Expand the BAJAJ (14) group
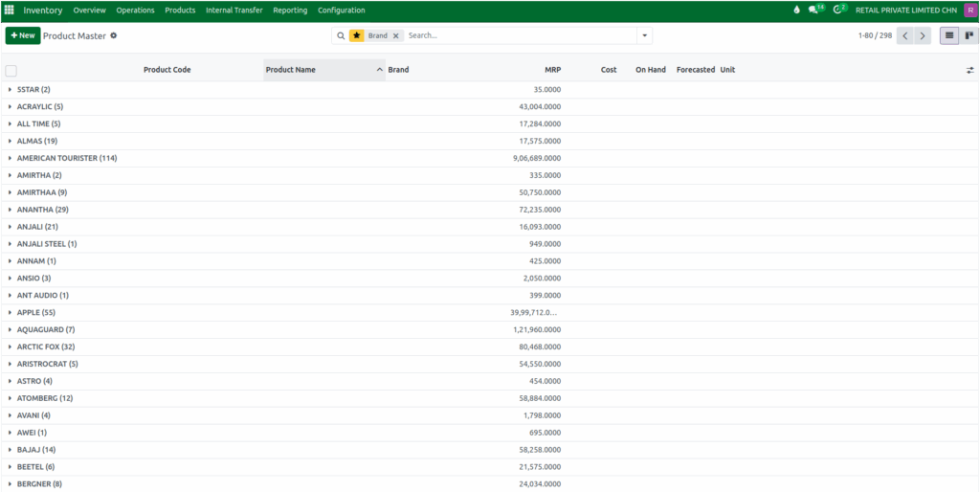 tap(10, 450)
